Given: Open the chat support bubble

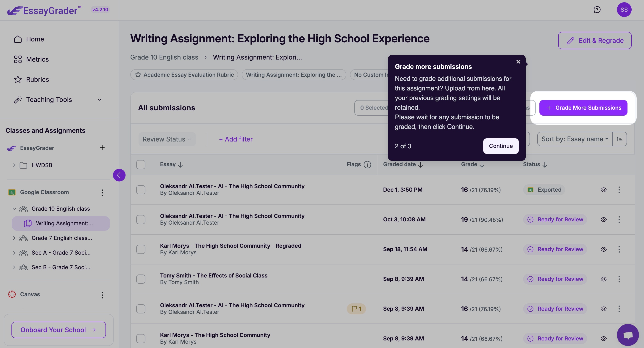Looking at the screenshot, I should [627, 335].
